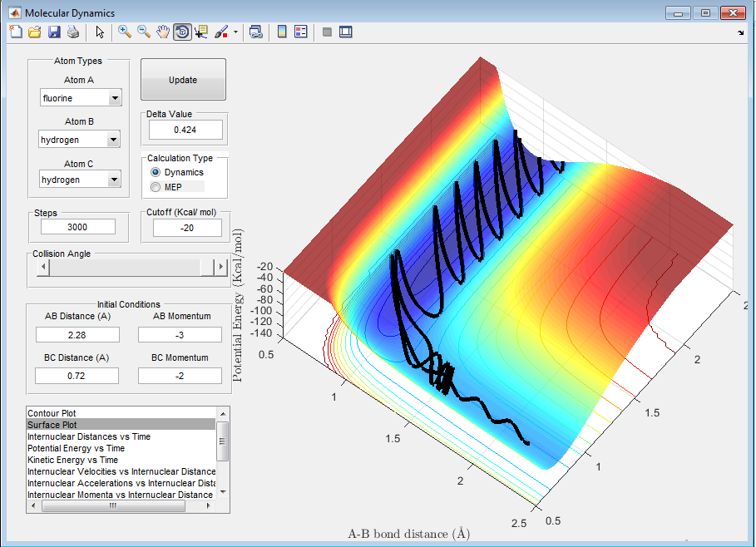Expand the Atom B hydrogen dropdown

(x=113, y=140)
